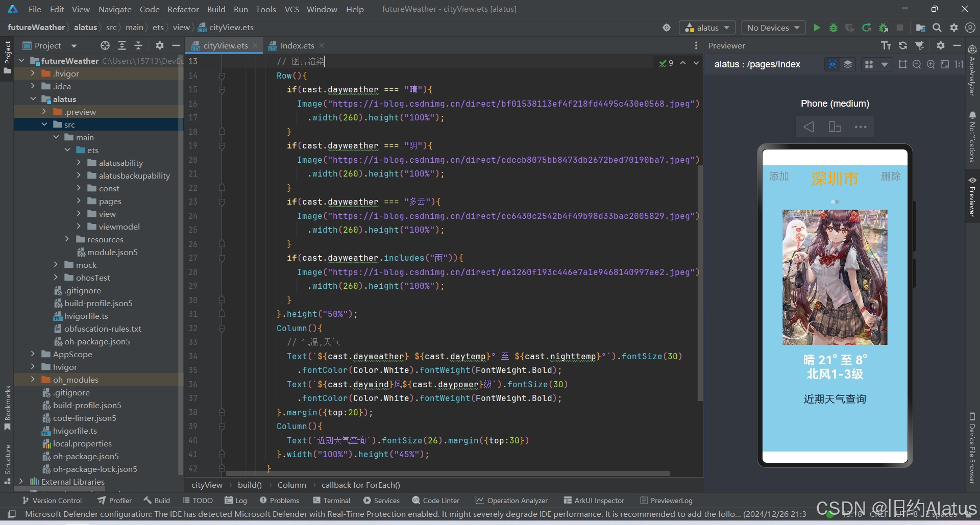This screenshot has height=525, width=980.
Task: Click the Previewer frame bounds icon
Action: [902, 64]
